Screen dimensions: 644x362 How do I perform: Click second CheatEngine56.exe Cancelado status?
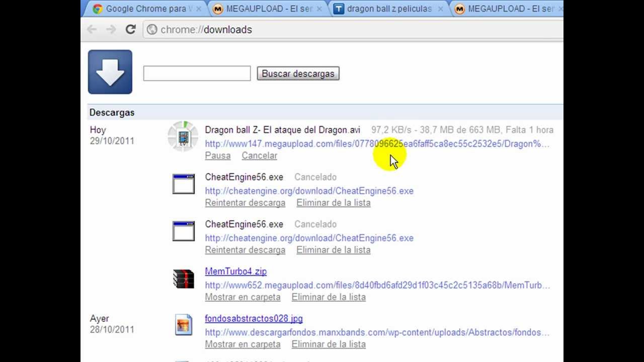coord(315,225)
